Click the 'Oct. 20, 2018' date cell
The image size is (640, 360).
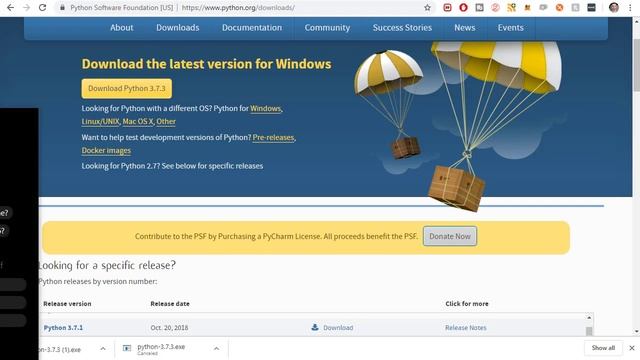tap(169, 328)
